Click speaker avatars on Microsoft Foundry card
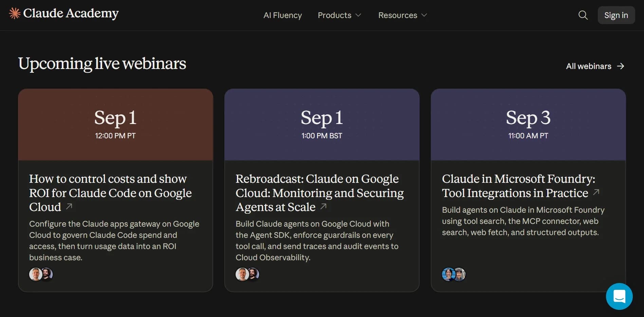 454,274
